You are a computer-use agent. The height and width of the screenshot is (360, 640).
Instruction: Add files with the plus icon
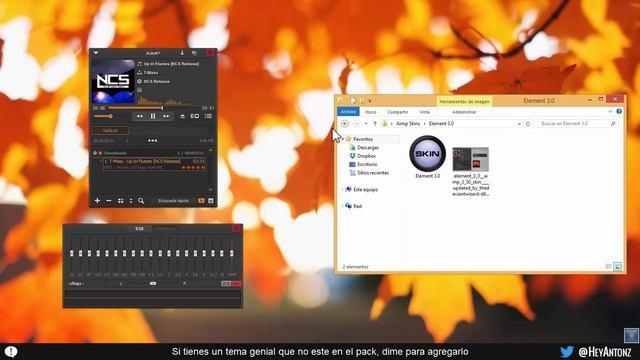click(97, 201)
